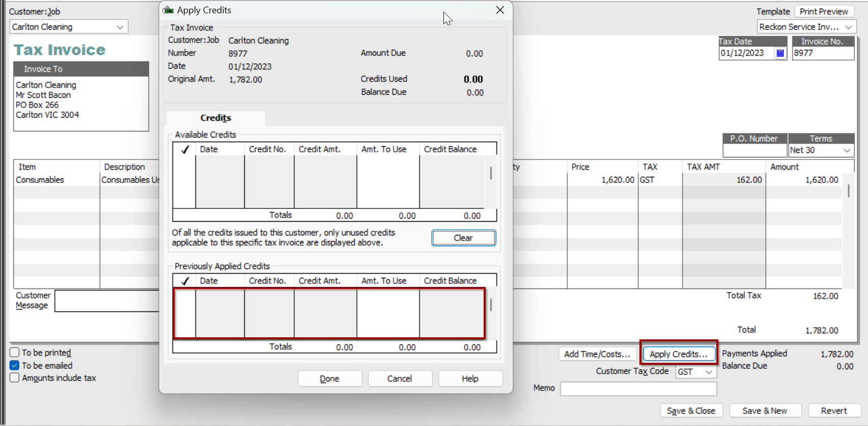Click the Available Credits scrollbar

pyautogui.click(x=491, y=174)
